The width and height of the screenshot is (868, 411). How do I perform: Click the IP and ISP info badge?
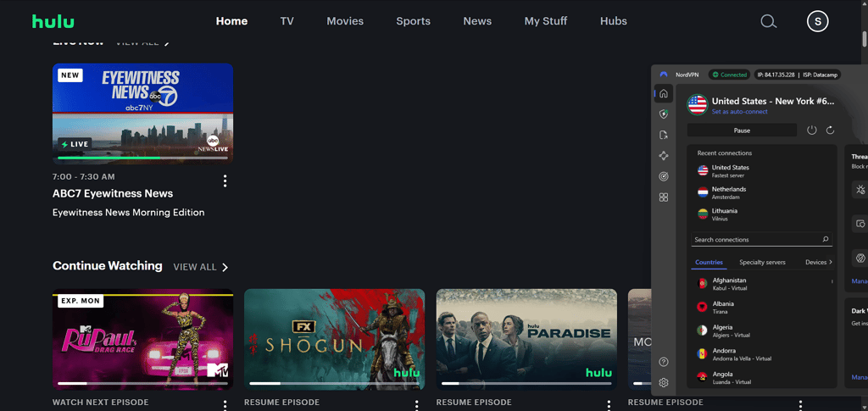click(798, 74)
